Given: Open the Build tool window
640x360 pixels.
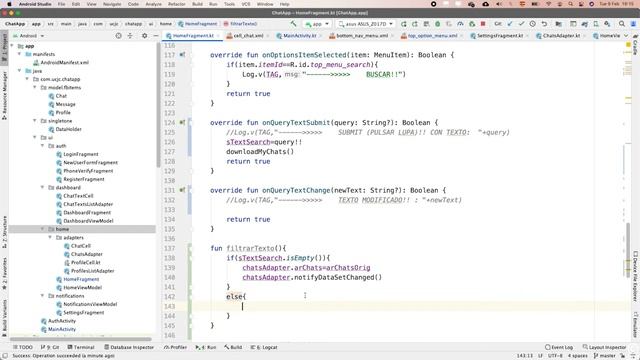Looking at the screenshot, I should [233, 347].
